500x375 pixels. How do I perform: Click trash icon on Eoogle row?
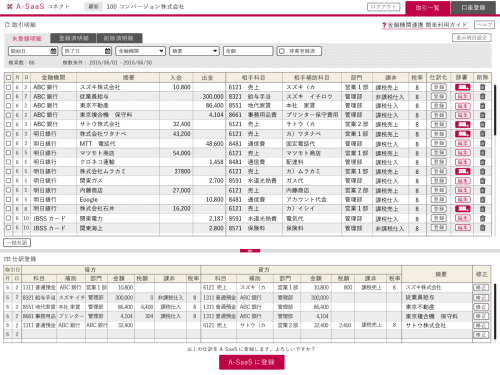pyautogui.click(x=482, y=199)
